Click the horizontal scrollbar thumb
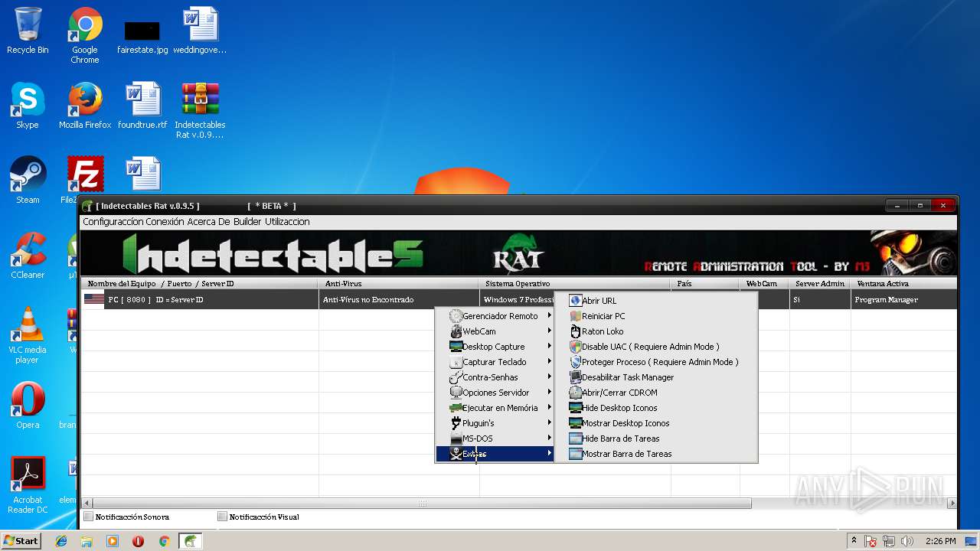980x551 pixels. click(x=422, y=504)
